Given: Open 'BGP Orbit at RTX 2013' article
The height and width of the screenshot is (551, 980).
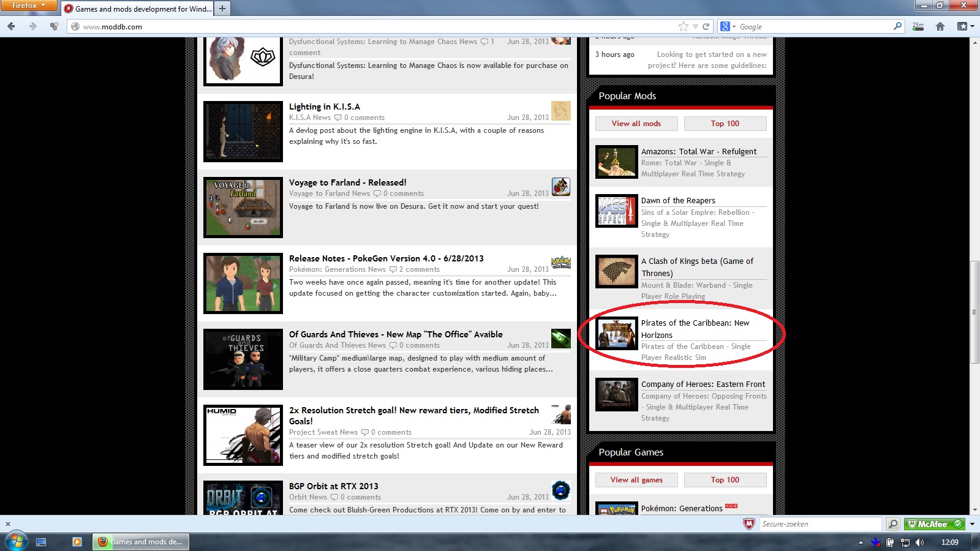Looking at the screenshot, I should coord(334,486).
